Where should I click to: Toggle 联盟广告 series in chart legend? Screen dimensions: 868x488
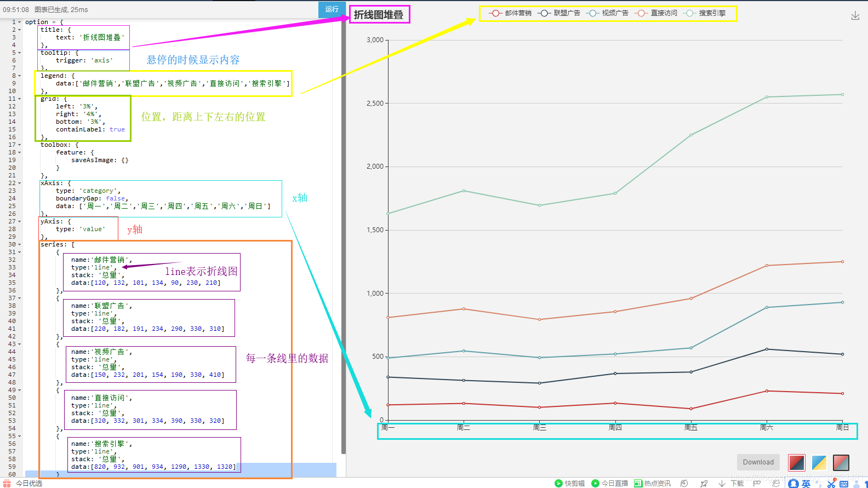coord(559,13)
